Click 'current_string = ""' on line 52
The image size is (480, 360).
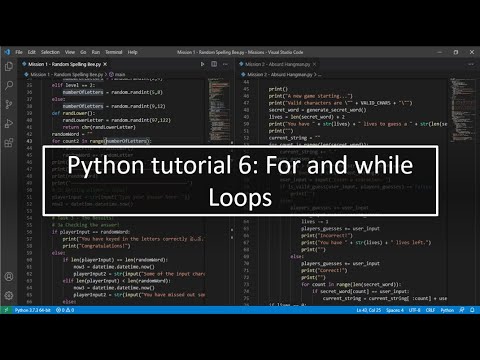point(294,138)
